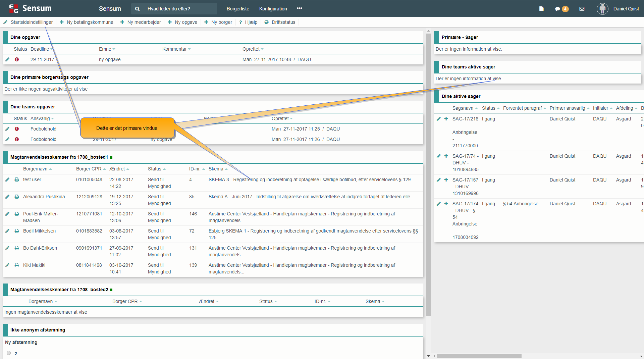Image resolution: width=644 pixels, height=359 pixels.
Task: Click red alert status for ny opgave
Action: [17, 59]
